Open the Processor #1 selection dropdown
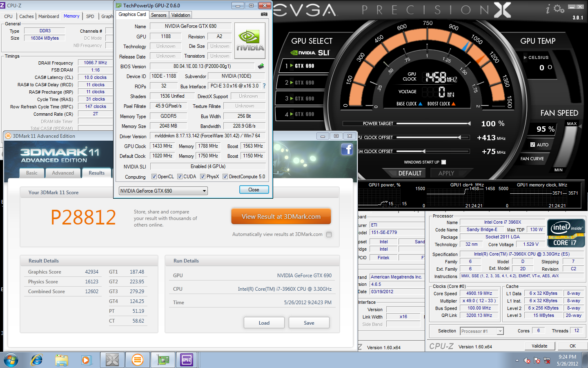The height and width of the screenshot is (368, 588). pos(482,331)
